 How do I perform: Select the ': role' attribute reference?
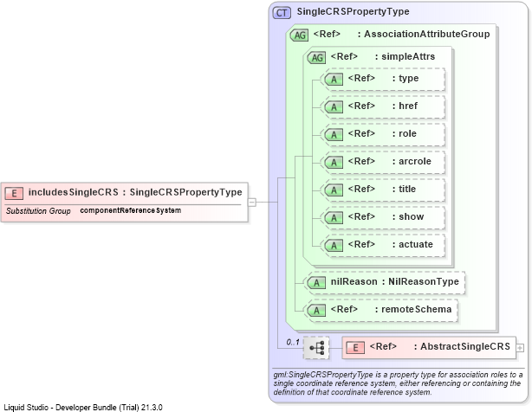coord(404,133)
